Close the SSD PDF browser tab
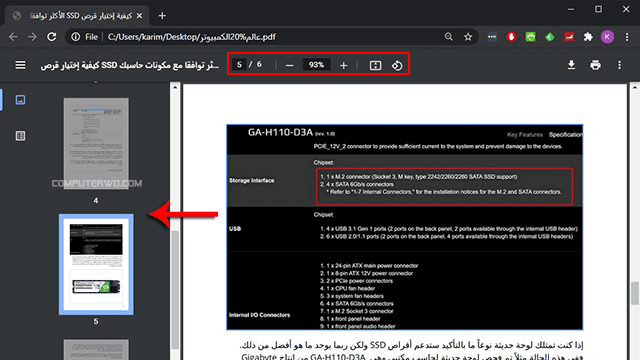This screenshot has width=640, height=360. coord(140,16)
